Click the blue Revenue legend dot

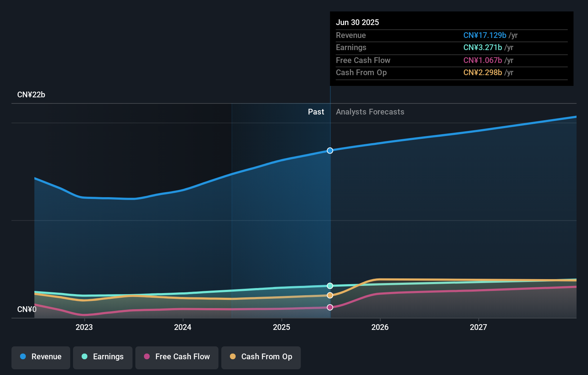coord(23,357)
